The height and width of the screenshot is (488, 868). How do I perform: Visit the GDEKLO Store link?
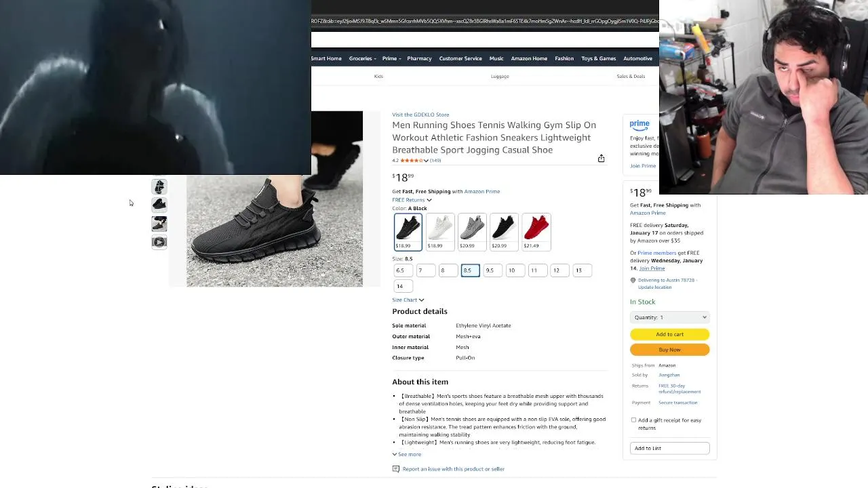coord(420,115)
